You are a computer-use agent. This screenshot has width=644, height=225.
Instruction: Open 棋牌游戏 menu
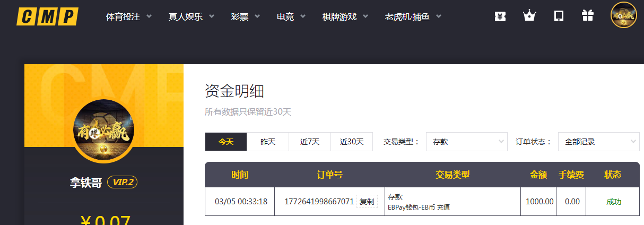340,16
